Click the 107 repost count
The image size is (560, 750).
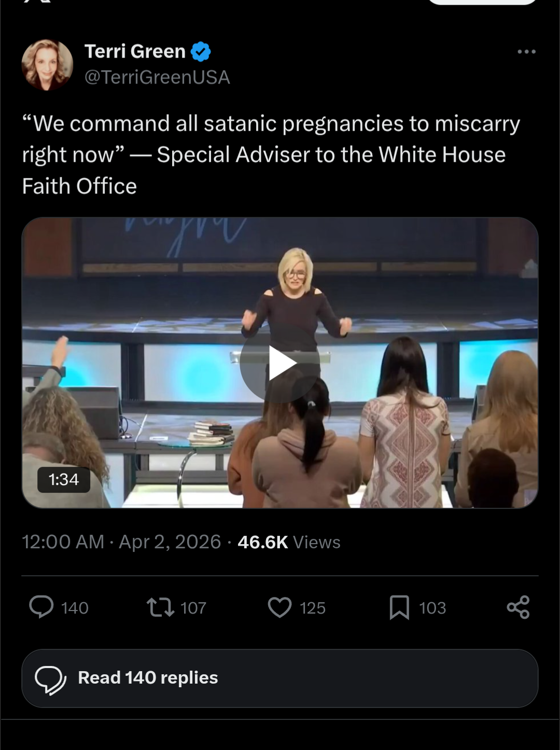click(x=193, y=608)
